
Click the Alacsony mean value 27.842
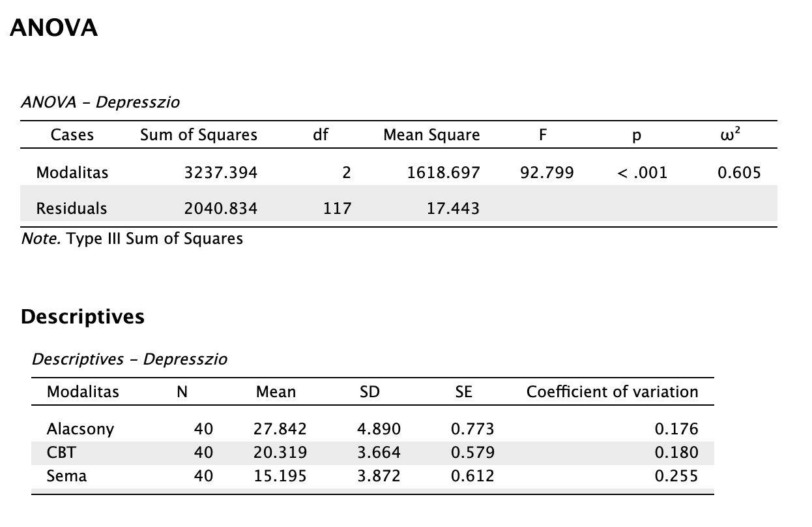click(x=280, y=429)
